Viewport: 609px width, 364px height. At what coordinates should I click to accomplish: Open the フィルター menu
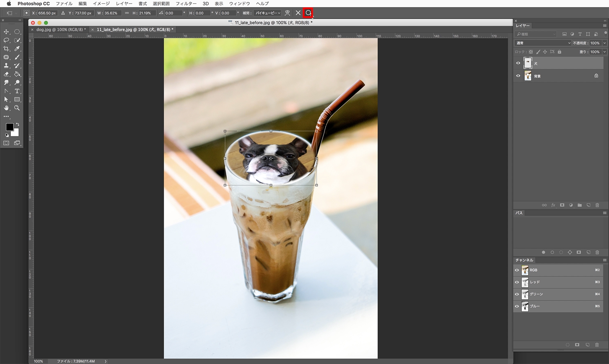pyautogui.click(x=186, y=3)
